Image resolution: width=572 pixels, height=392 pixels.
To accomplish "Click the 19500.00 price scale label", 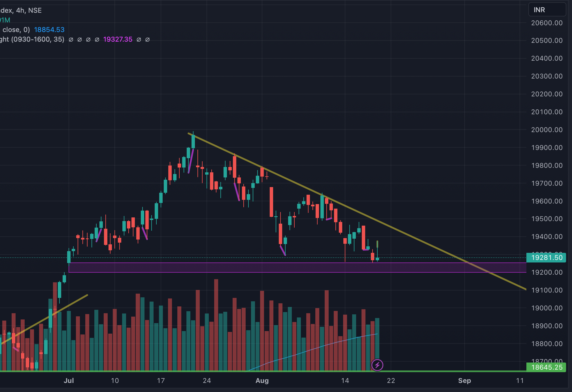I will [547, 219].
